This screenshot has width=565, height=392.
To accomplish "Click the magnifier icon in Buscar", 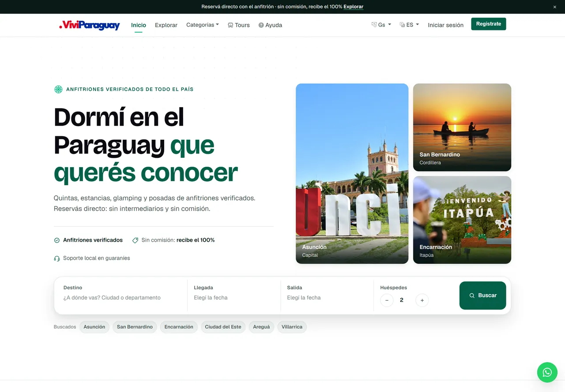I will point(472,295).
